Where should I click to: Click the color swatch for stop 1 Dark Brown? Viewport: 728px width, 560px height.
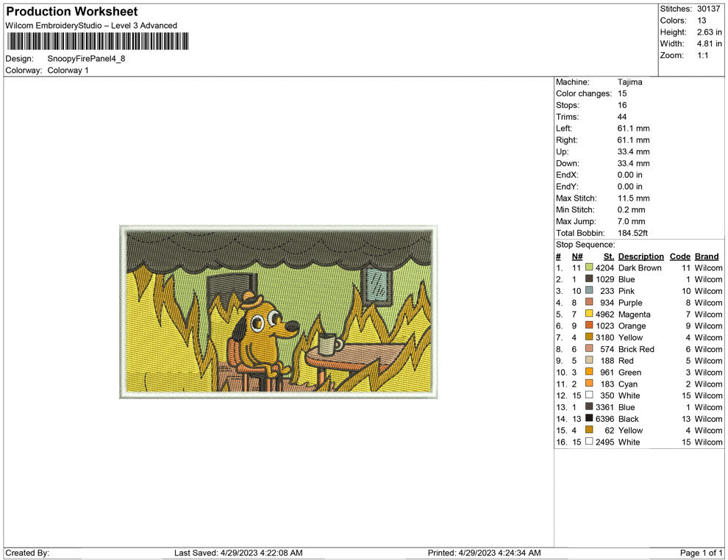589,268
